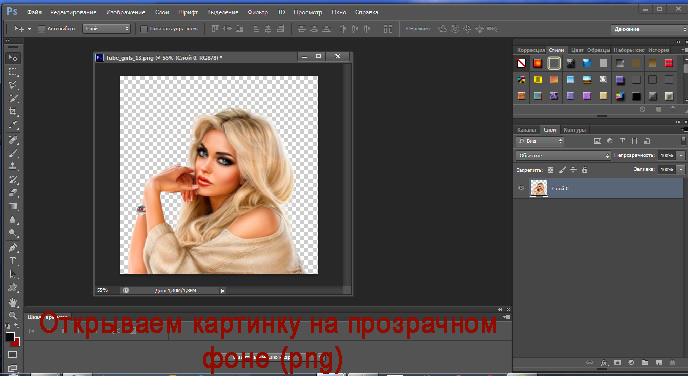Select the Horizontal Type tool
Viewport: 688px width, 376px height.
[13, 261]
